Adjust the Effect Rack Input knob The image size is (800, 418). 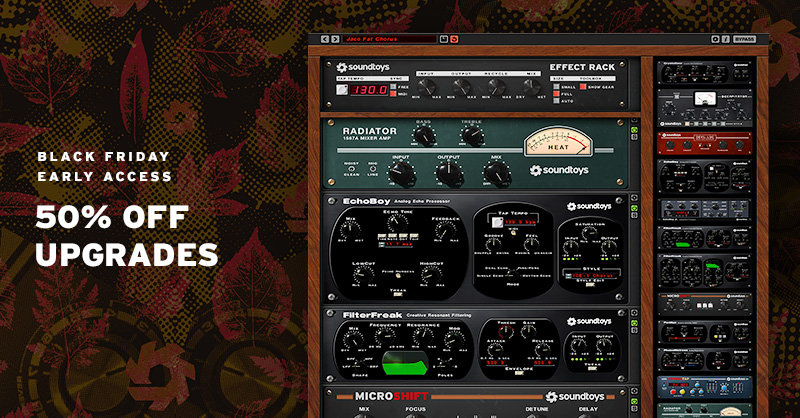(x=426, y=87)
